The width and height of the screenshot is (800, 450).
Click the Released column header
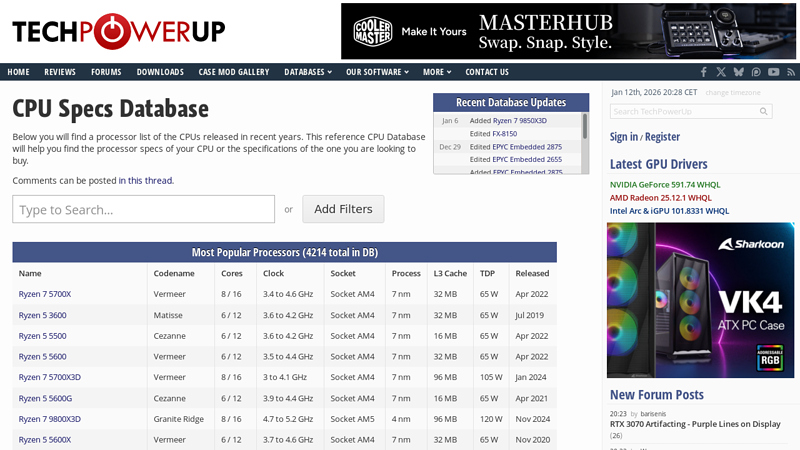pyautogui.click(x=532, y=273)
